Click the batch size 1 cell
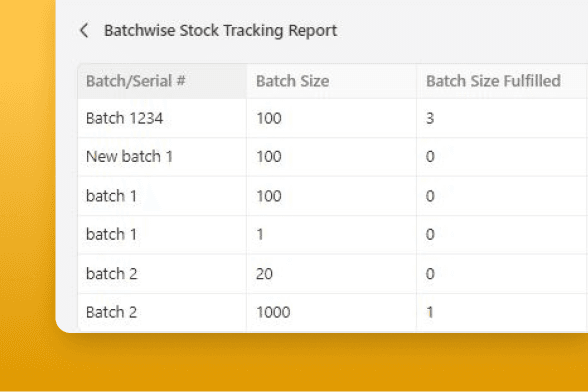Viewport: 588px width, 392px height. (332, 234)
